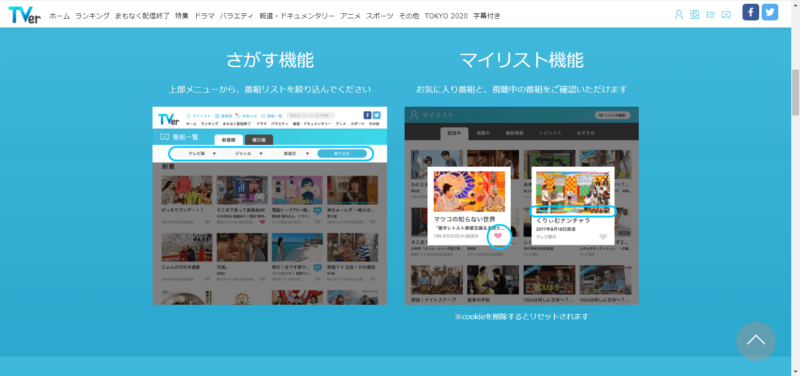Share via Twitter icon
The width and height of the screenshot is (800, 376).
coord(770,12)
